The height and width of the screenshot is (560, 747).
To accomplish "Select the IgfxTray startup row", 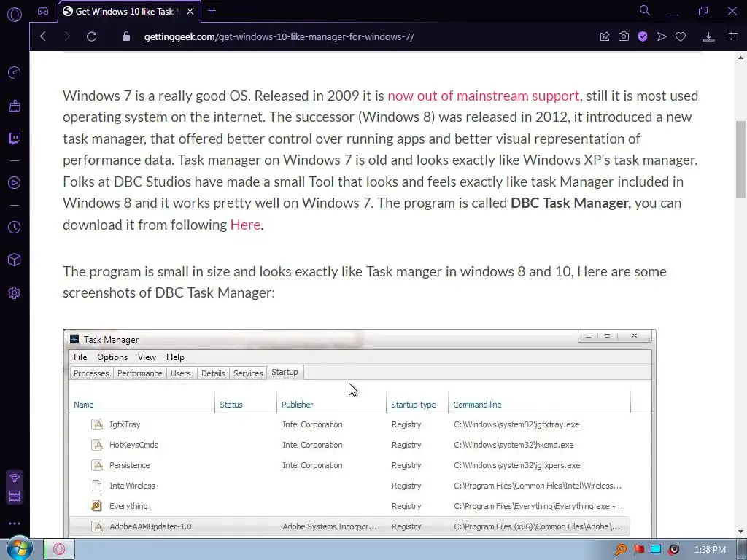I will (349, 424).
